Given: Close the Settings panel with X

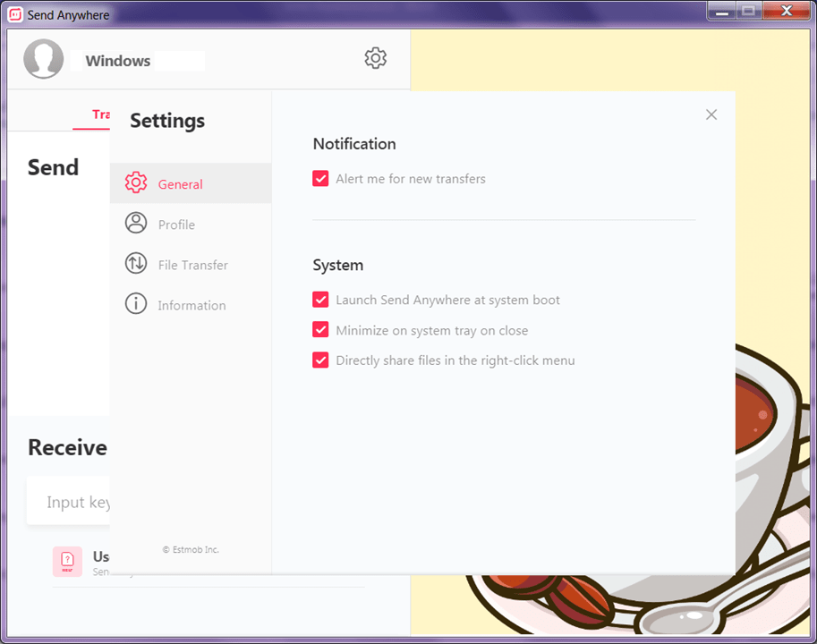Looking at the screenshot, I should point(711,114).
